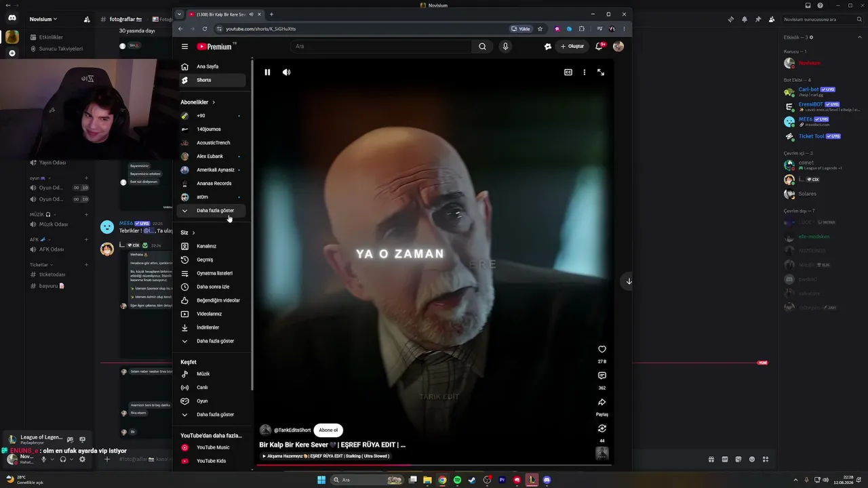Screen dimensions: 868x488
Task: Click the Chrome address bar URL
Action: click(261, 29)
